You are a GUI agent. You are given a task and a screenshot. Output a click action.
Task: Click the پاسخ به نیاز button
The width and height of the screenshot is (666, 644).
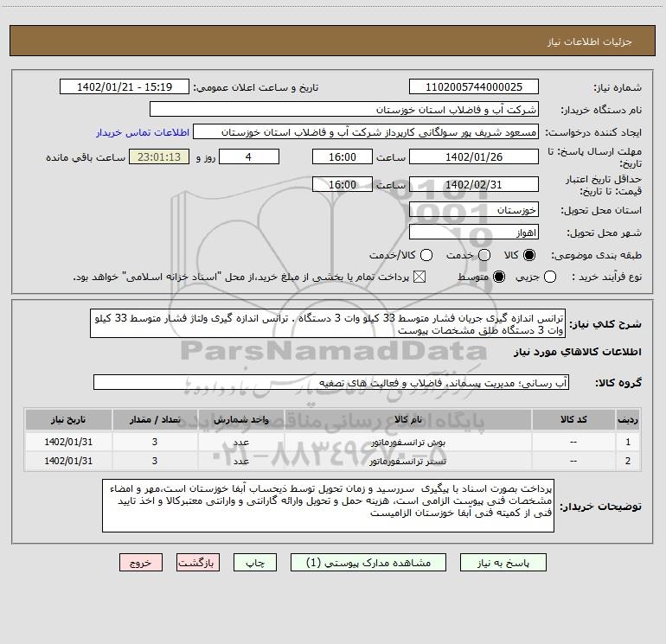[x=503, y=563]
